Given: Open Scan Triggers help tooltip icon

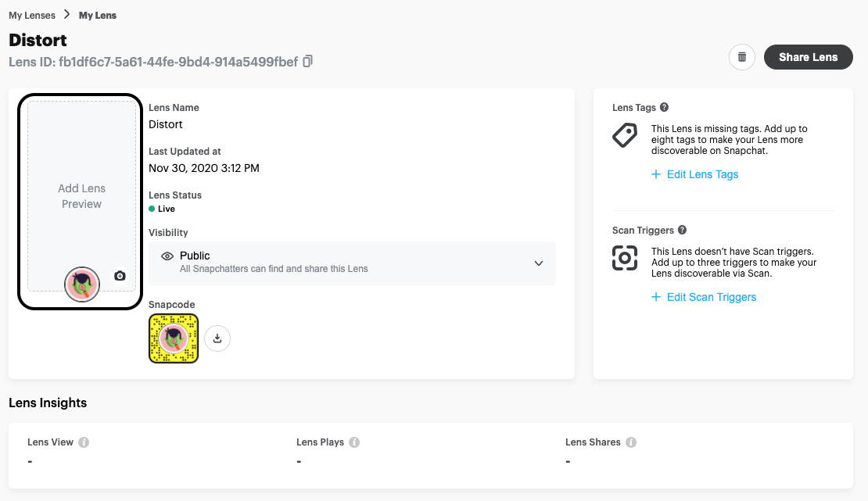Looking at the screenshot, I should pos(682,230).
